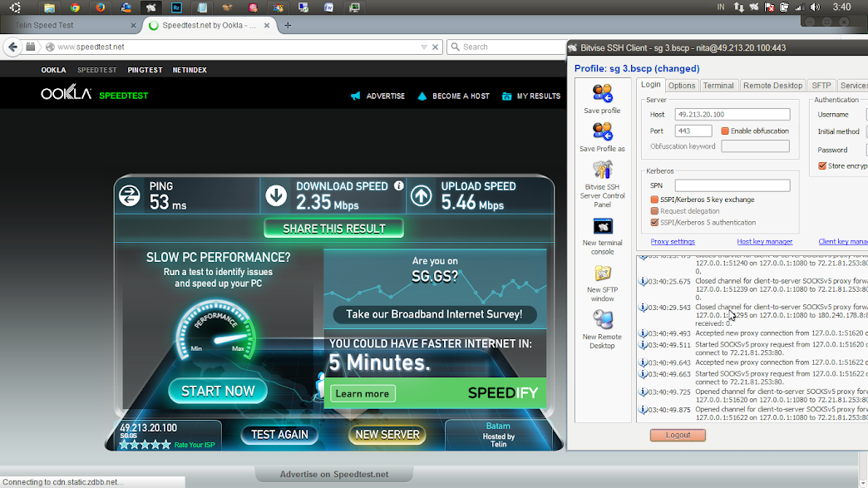
Task: Launch New Remote Desktop in Bitvise
Action: 602,320
